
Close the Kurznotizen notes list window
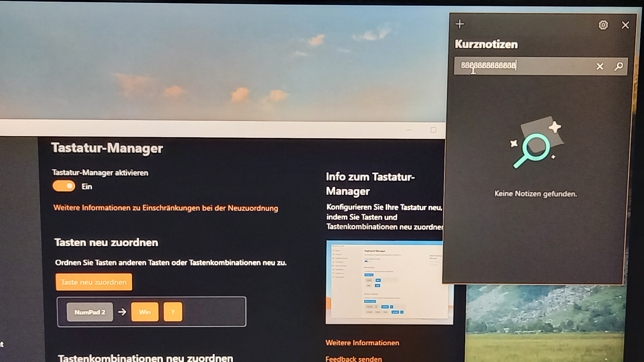625,25
